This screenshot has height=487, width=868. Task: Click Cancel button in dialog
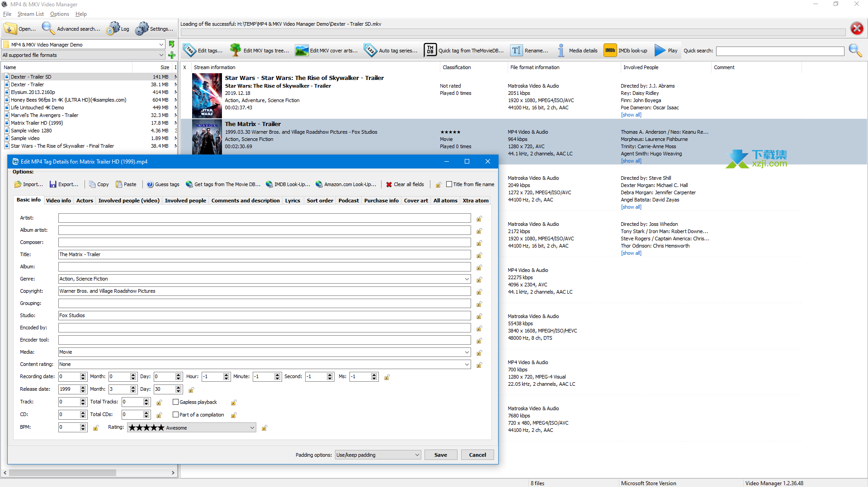pyautogui.click(x=477, y=455)
